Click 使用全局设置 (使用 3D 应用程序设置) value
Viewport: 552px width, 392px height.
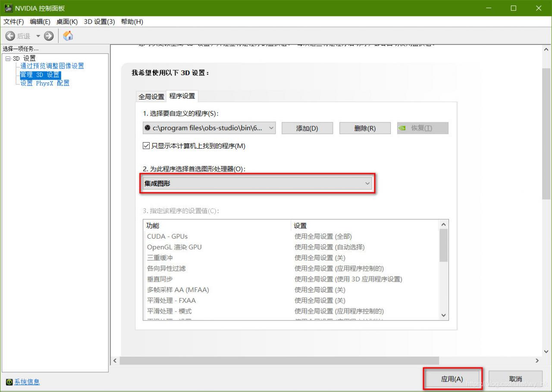348,279
